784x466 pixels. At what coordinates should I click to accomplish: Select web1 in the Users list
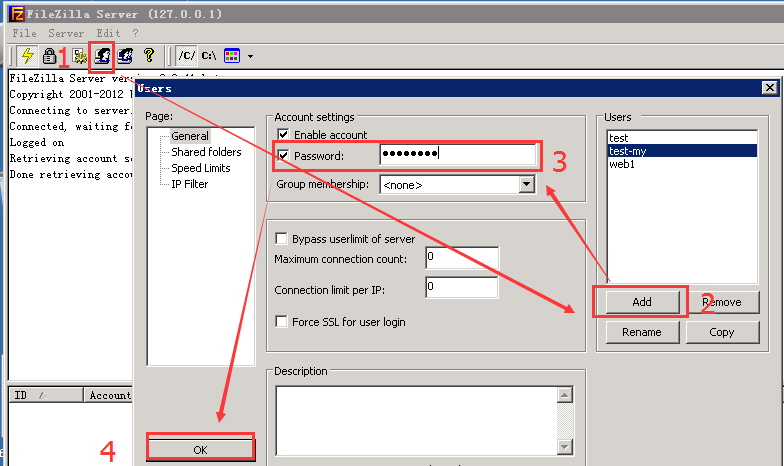click(x=621, y=164)
